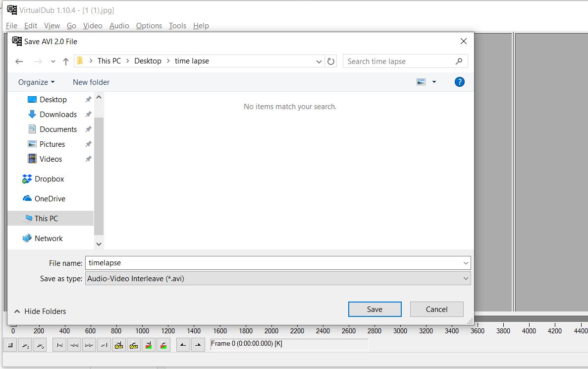This screenshot has width=588, height=369.
Task: Click the Stop playback button
Action: pyautogui.click(x=10, y=345)
